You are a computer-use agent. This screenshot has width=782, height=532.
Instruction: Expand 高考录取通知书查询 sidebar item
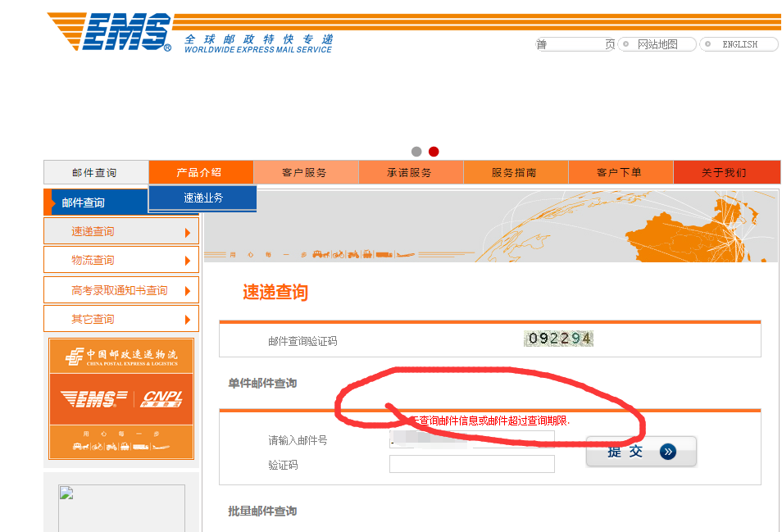(120, 290)
